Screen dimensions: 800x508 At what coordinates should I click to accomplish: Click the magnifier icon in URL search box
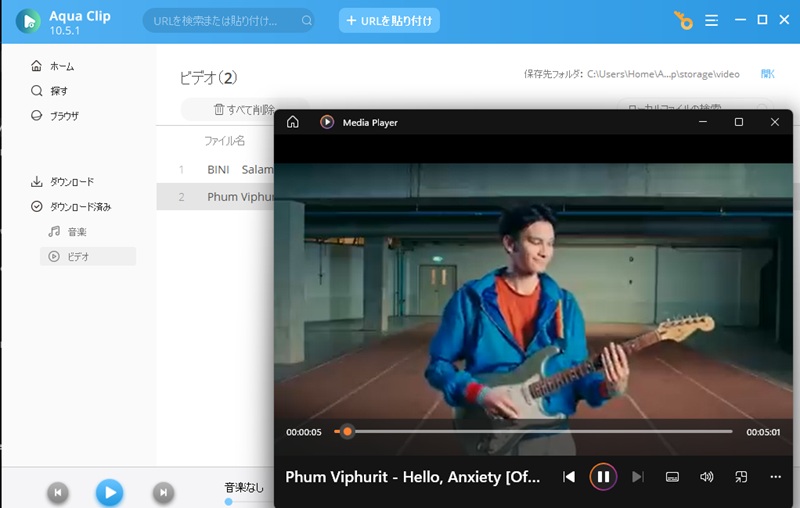pyautogui.click(x=307, y=20)
